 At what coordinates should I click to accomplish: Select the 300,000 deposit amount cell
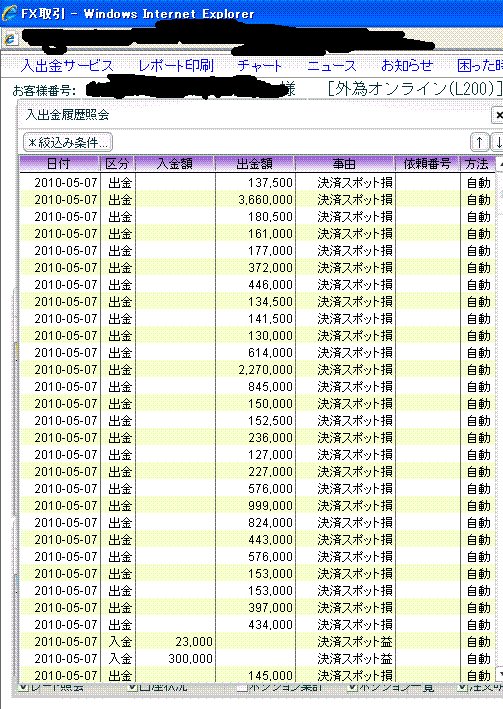tap(175, 659)
